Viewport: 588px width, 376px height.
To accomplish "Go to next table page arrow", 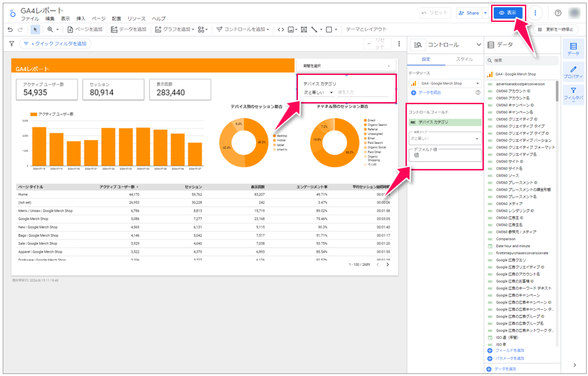I will pos(388,265).
